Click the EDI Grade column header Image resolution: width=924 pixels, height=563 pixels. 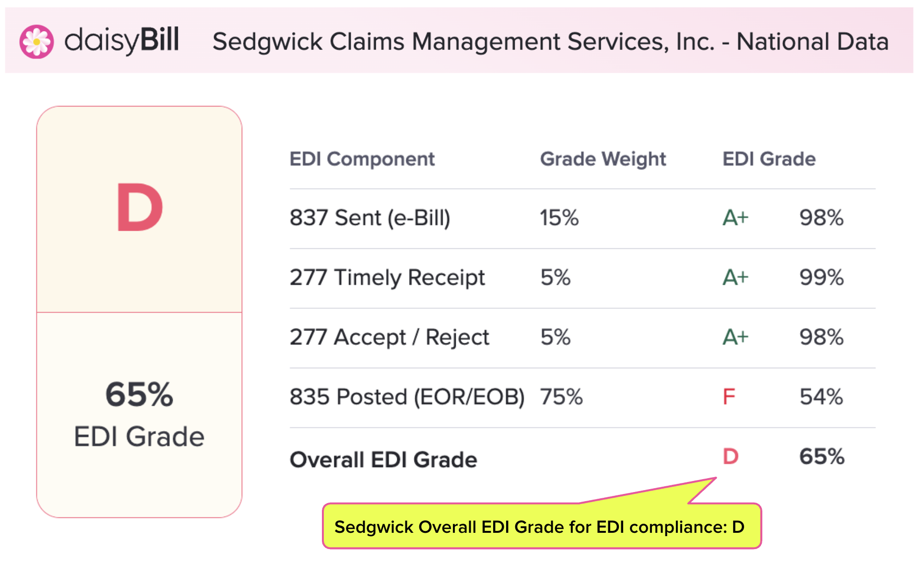pos(769,159)
